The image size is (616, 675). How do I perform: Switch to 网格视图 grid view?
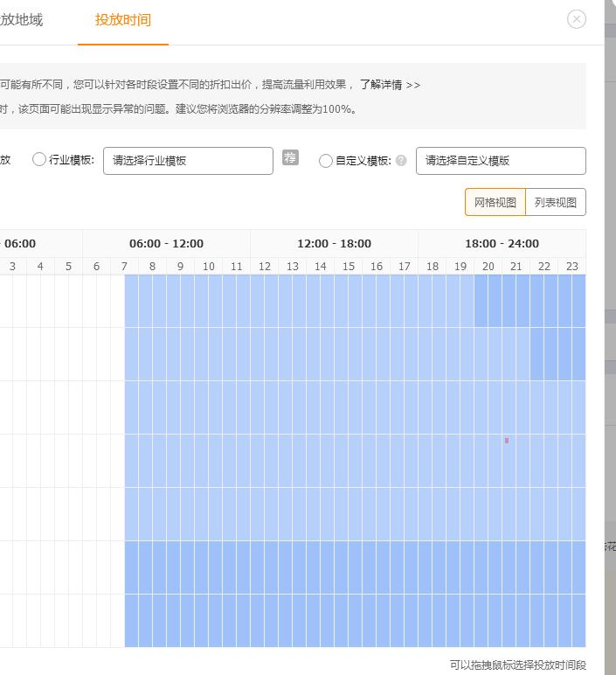495,202
